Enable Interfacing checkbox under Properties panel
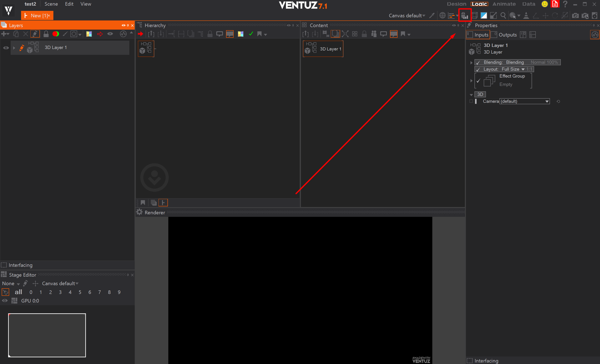 click(470, 361)
